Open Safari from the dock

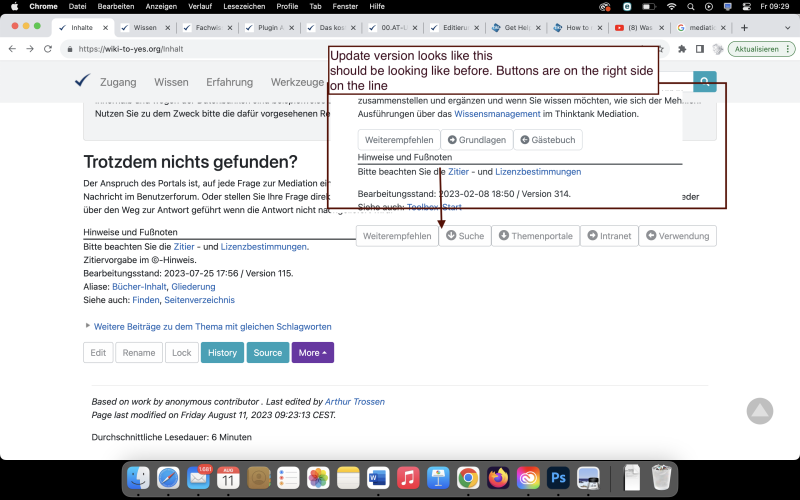(168, 478)
